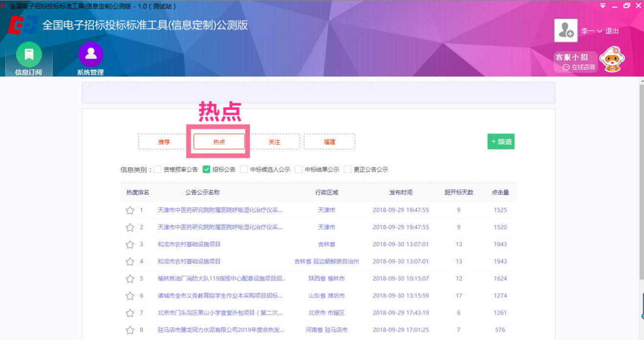644x340 pixels.
Task: Open the rank 4 和龙市农村基础设施项目 link
Action: coord(189,261)
